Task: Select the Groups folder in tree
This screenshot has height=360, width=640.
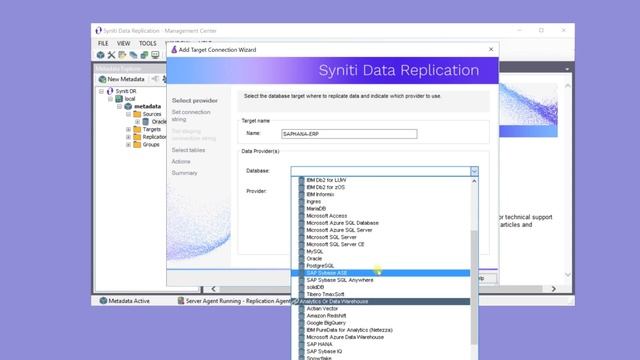Action: tap(151, 144)
